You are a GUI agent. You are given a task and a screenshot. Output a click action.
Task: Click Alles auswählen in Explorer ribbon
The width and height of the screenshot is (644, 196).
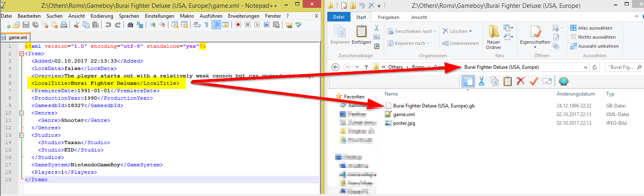click(x=591, y=28)
